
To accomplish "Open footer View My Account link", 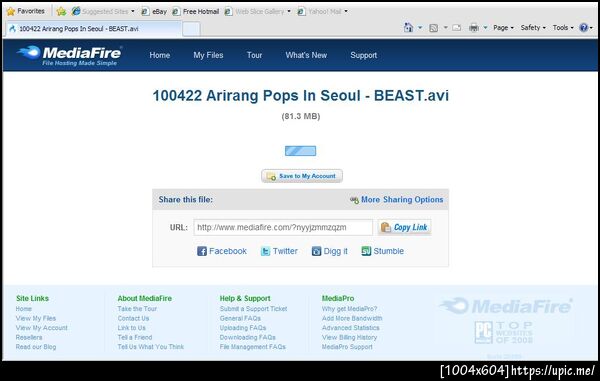I will pyautogui.click(x=41, y=328).
